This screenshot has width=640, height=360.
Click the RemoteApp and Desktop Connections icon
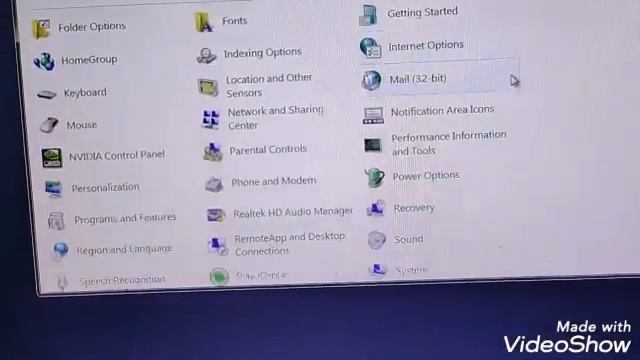point(218,246)
